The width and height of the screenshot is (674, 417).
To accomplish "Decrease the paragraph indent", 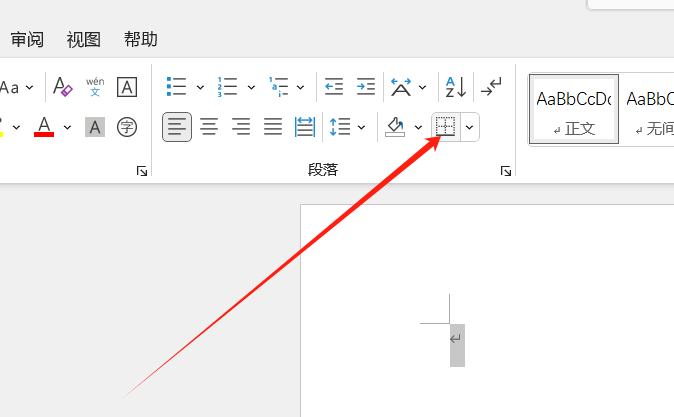I will tap(334, 87).
